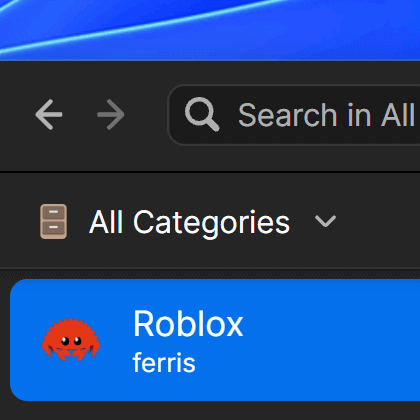Click the blue desktop wallpaper above the window
The width and height of the screenshot is (420, 420).
tap(210, 29)
